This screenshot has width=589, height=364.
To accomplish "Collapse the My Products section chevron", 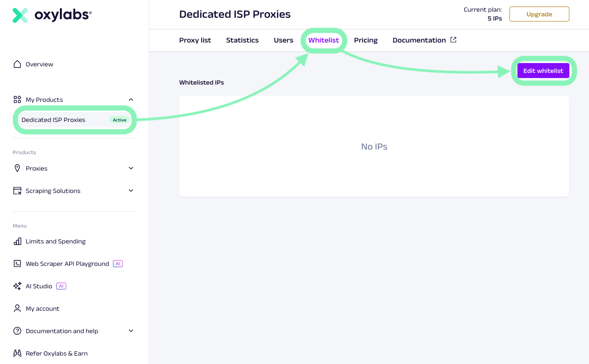I will (131, 100).
